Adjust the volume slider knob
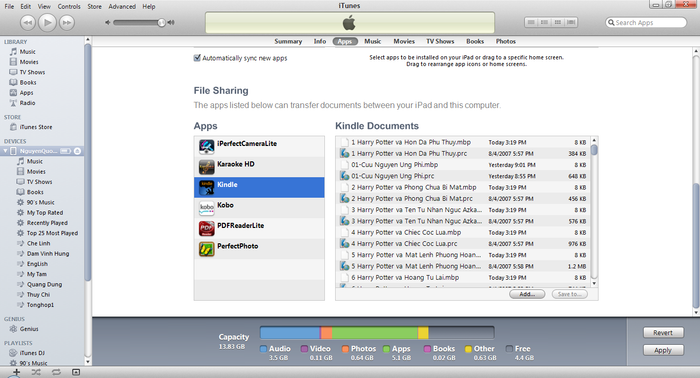700x378 pixels. click(x=162, y=22)
